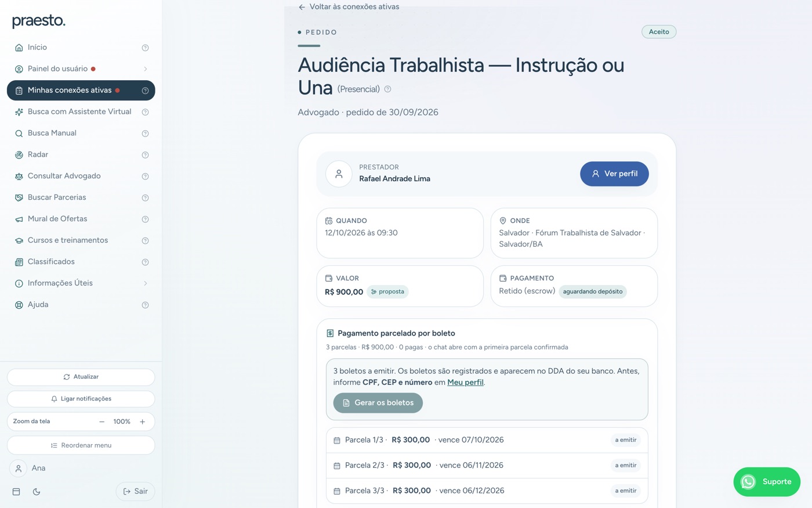The height and width of the screenshot is (508, 812).
Task: Open help for Busca com Assistente Virtual
Action: click(x=145, y=112)
